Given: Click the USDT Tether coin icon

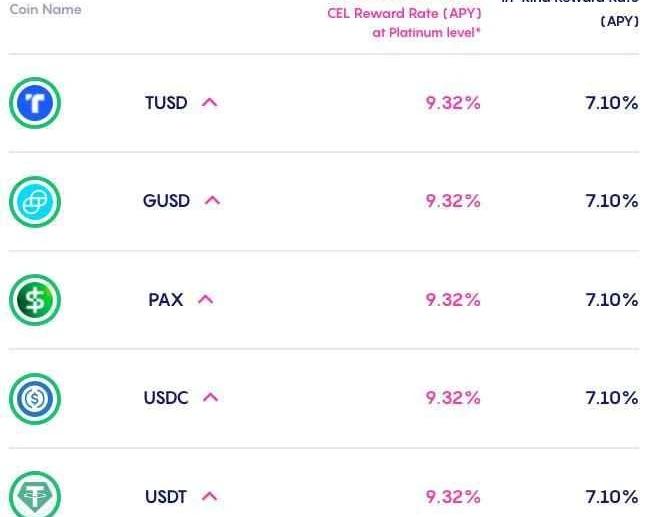Looking at the screenshot, I should point(35,496).
